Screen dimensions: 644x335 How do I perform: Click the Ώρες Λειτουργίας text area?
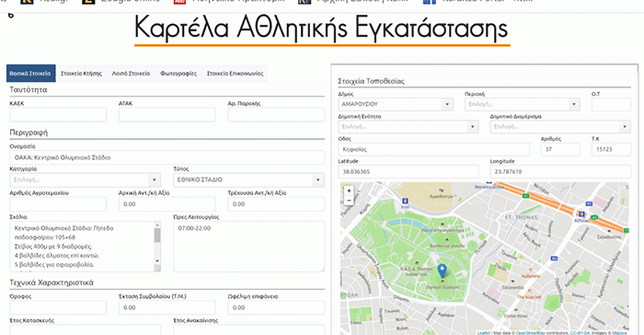[249, 247]
